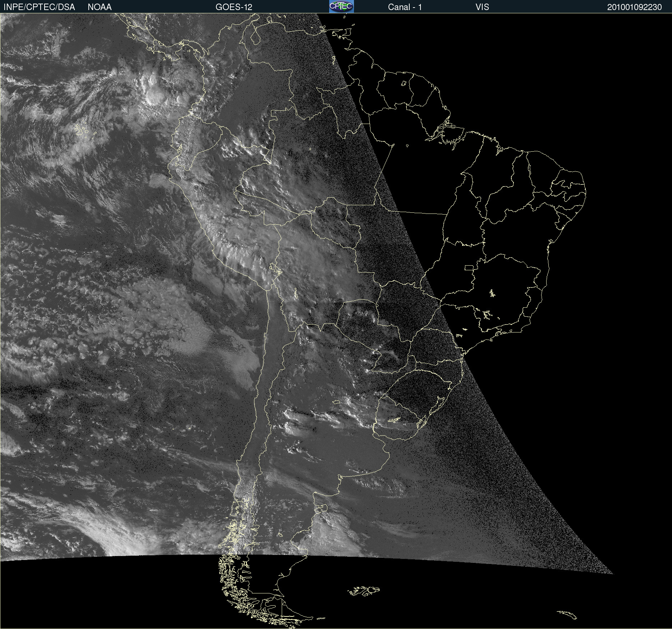Click the VIS channel label
The image size is (672, 629).
tap(482, 7)
